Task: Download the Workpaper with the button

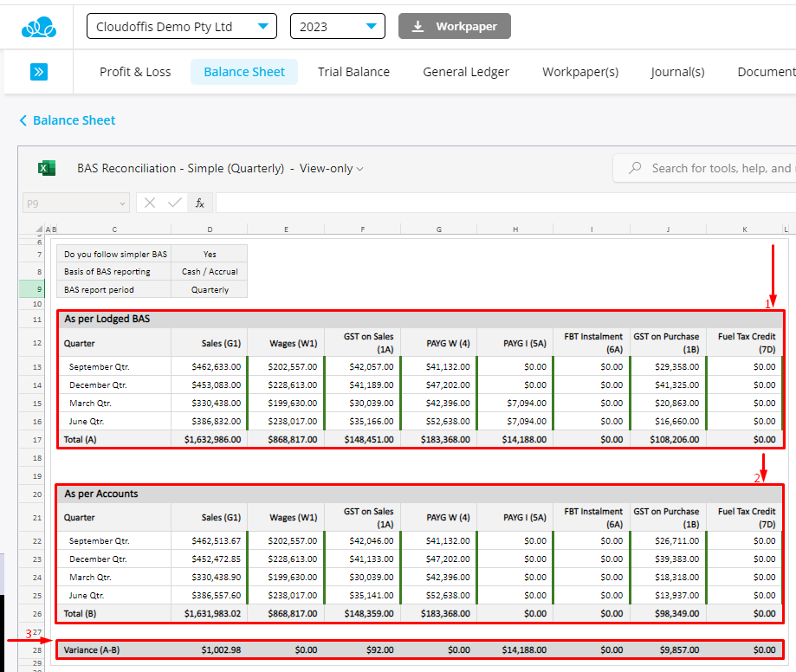Action: [455, 26]
